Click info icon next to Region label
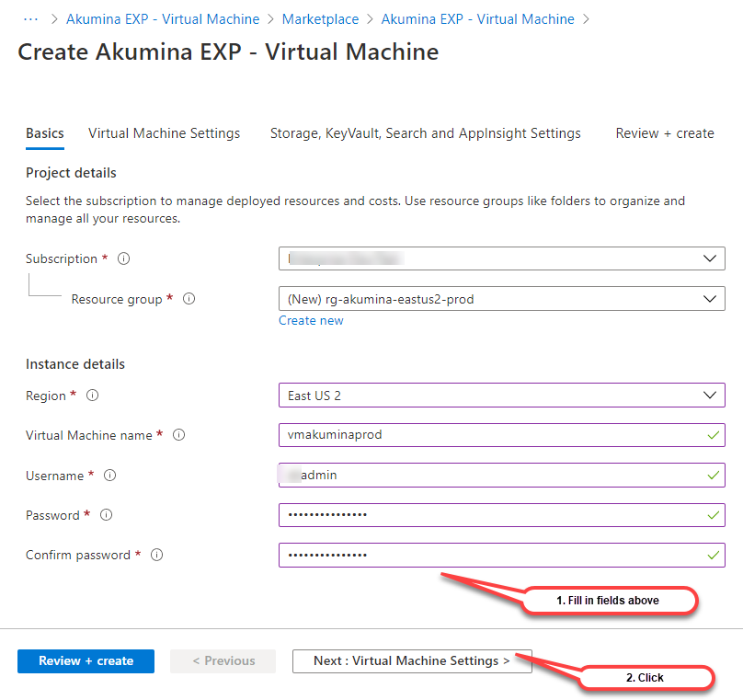 point(92,396)
